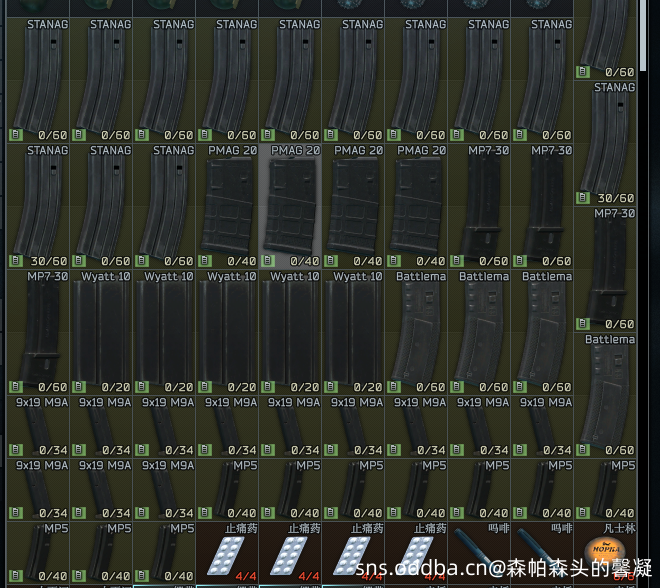Select the 30/60 loaded STANAG in leftmost column

point(39,205)
